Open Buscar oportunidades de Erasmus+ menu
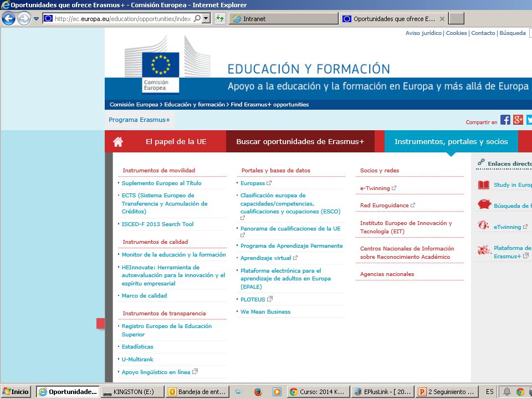Viewport: 532px width, 399px height. 300,141
